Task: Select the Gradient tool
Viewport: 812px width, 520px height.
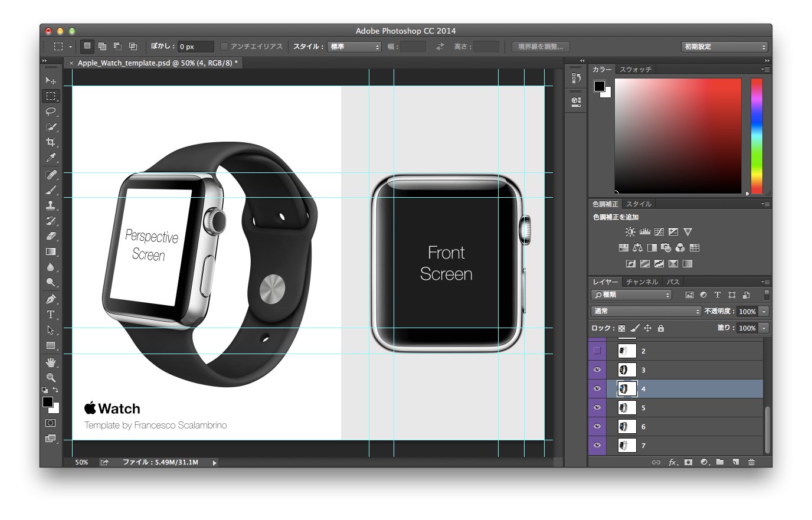Action: pos(51,251)
